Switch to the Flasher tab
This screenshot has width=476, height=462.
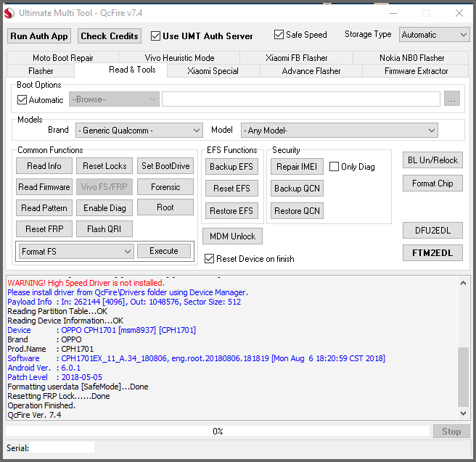click(41, 71)
